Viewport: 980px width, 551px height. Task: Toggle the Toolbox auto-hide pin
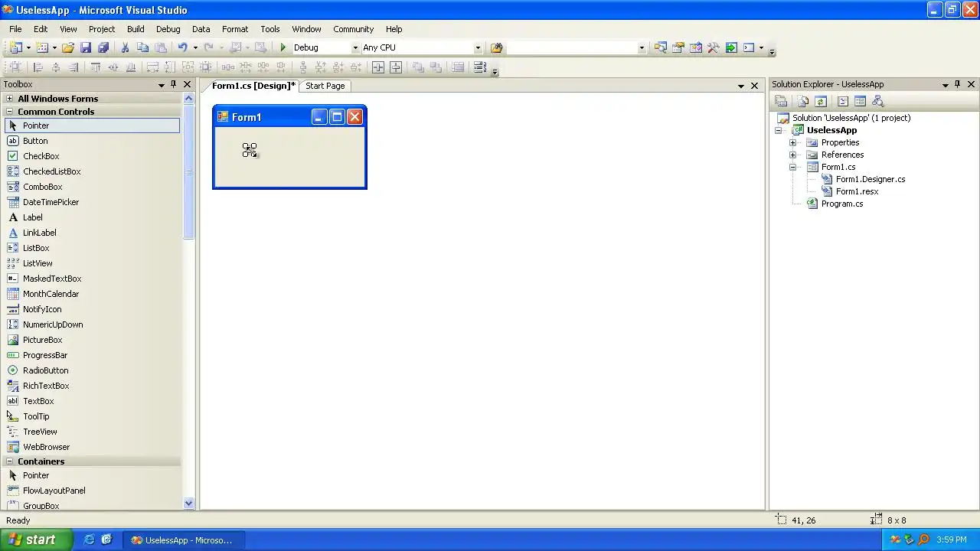(x=174, y=84)
